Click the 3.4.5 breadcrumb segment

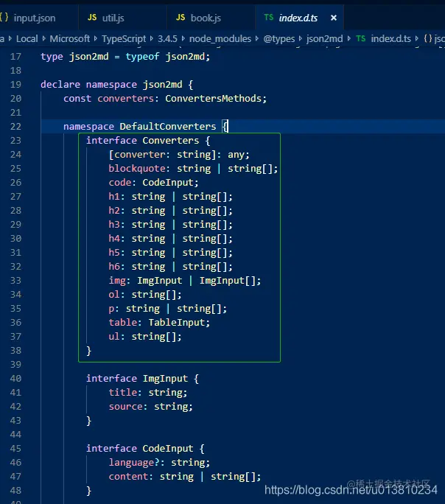coord(167,39)
